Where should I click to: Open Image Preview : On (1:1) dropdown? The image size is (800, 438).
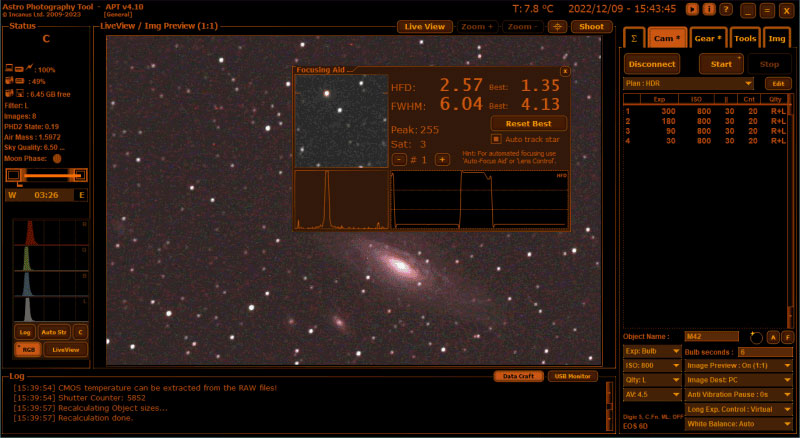coord(738,366)
